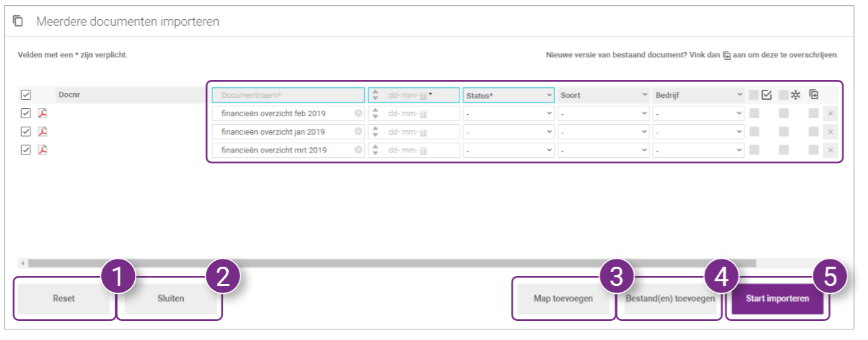Remove the feb 2019 row with X

click(831, 114)
